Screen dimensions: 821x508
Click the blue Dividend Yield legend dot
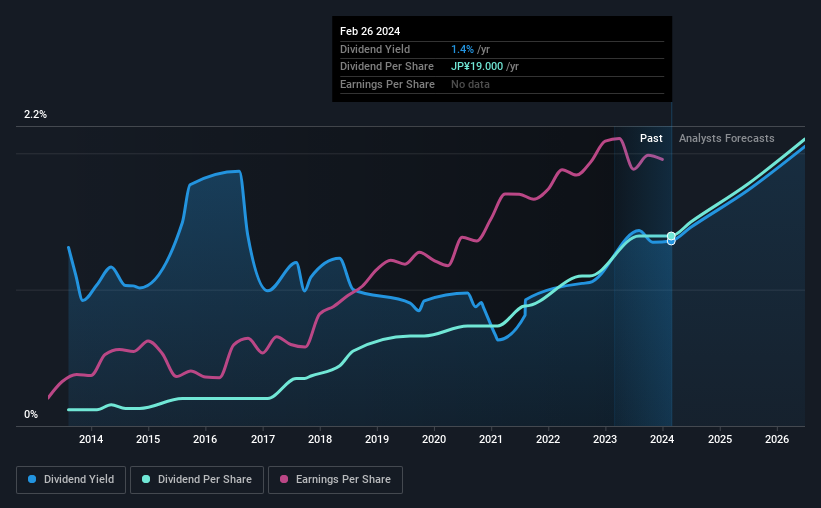coord(32,479)
